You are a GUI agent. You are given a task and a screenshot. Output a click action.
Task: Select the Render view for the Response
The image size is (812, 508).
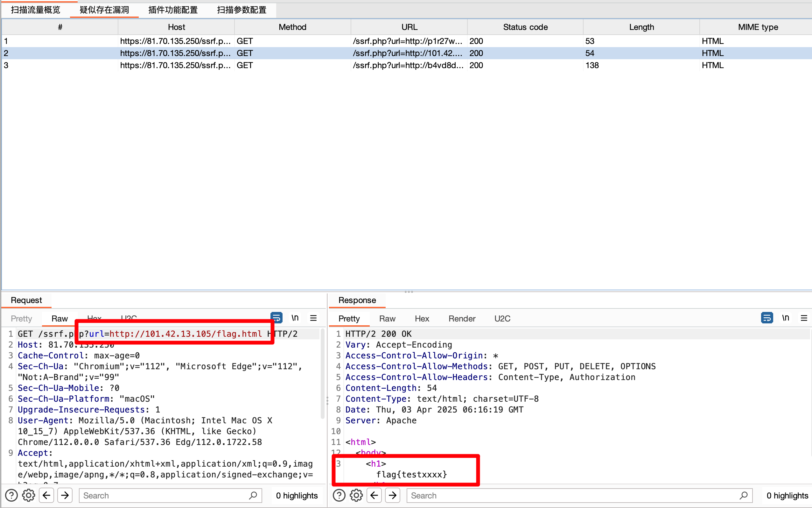tap(462, 319)
